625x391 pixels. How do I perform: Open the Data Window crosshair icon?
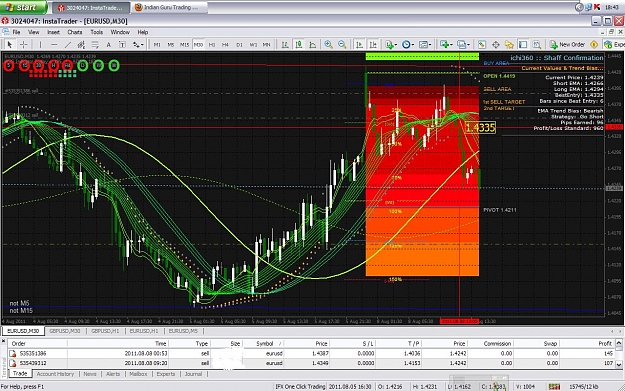pyautogui.click(x=495, y=45)
